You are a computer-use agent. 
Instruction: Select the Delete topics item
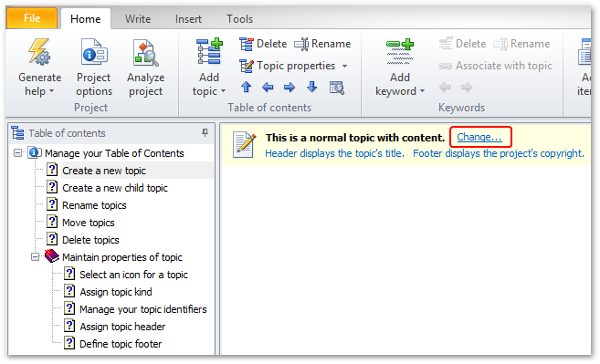pyautogui.click(x=90, y=240)
